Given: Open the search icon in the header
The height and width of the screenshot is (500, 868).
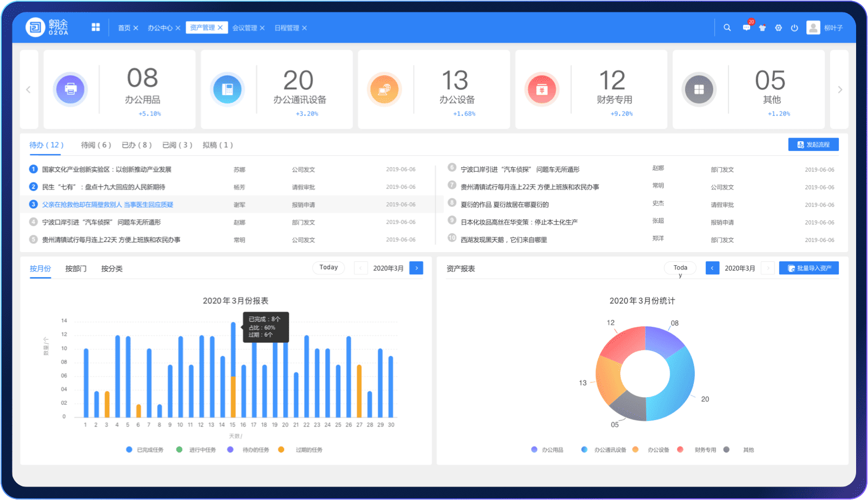Looking at the screenshot, I should (727, 28).
